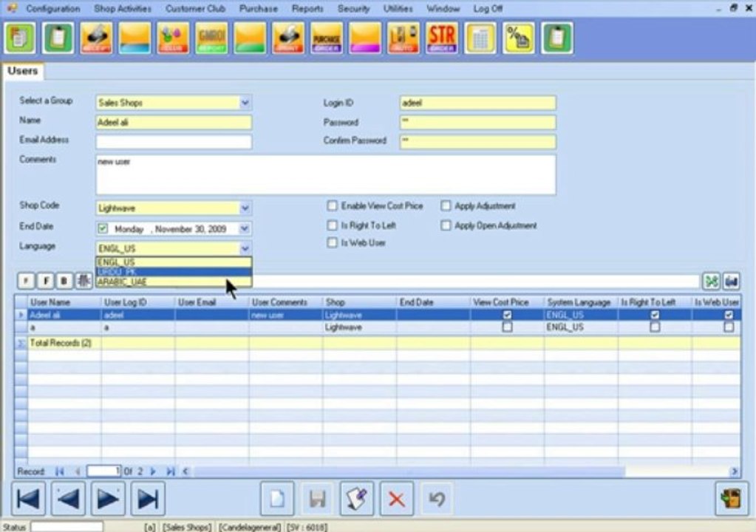Open the Security menu

(353, 9)
